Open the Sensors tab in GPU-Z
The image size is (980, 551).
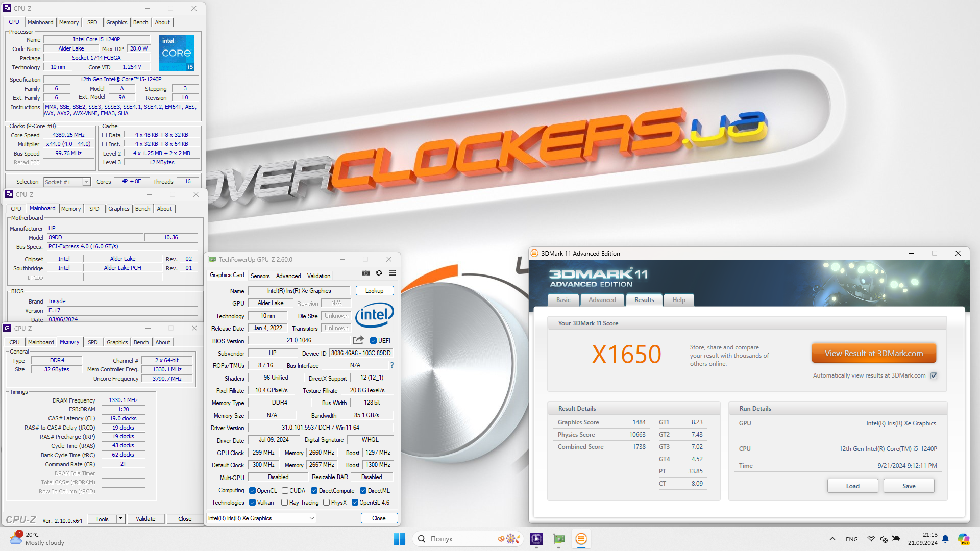(260, 275)
